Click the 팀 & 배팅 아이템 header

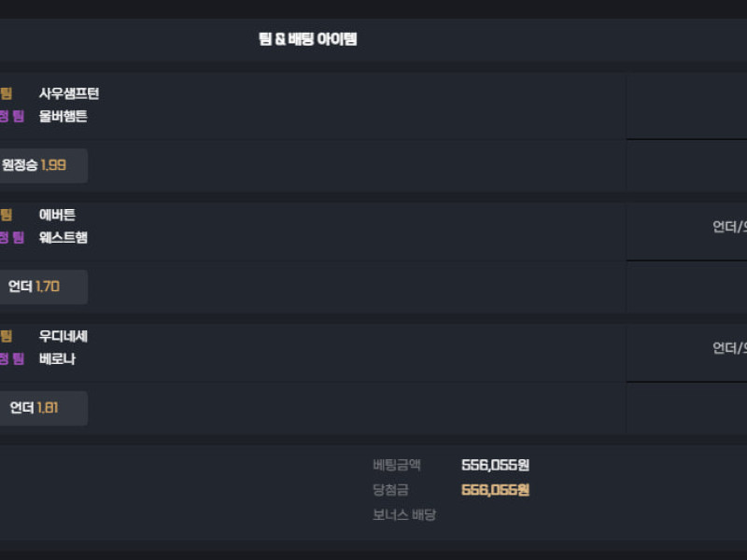tap(307, 39)
